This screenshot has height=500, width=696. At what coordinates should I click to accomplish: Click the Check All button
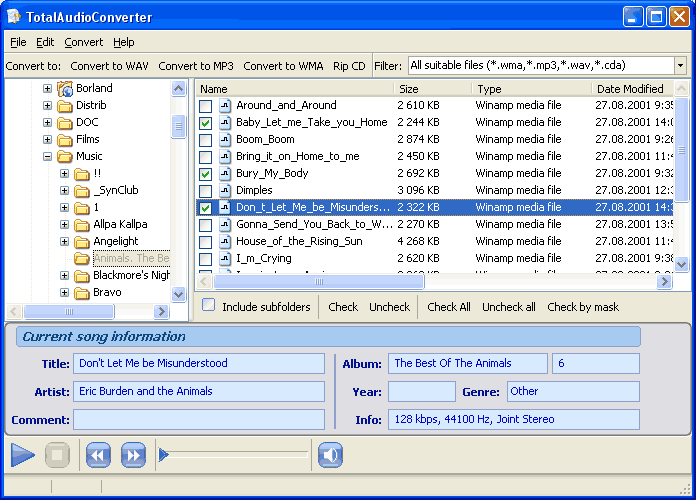point(449,307)
